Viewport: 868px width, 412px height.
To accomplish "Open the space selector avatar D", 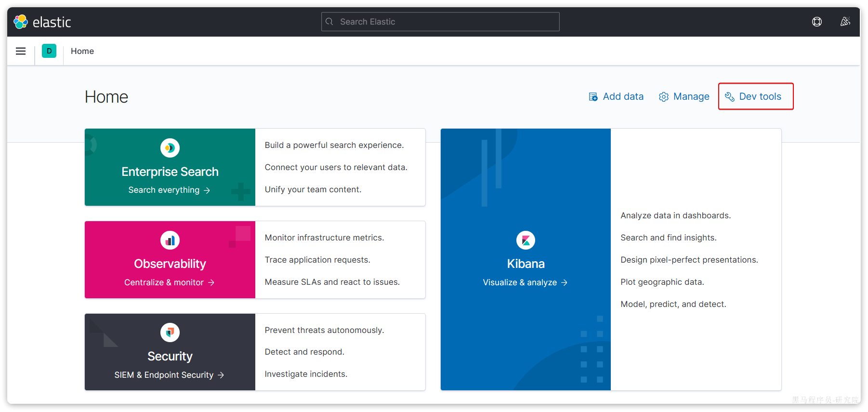I will (49, 51).
